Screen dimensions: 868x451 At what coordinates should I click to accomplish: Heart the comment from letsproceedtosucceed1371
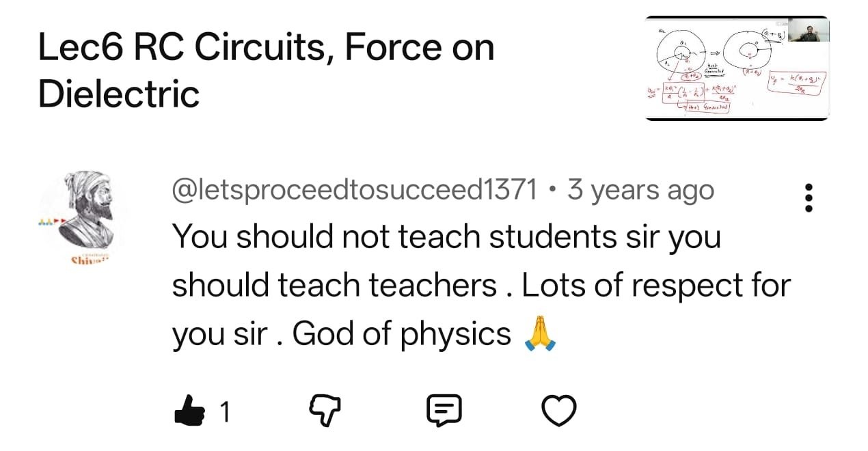pyautogui.click(x=558, y=410)
